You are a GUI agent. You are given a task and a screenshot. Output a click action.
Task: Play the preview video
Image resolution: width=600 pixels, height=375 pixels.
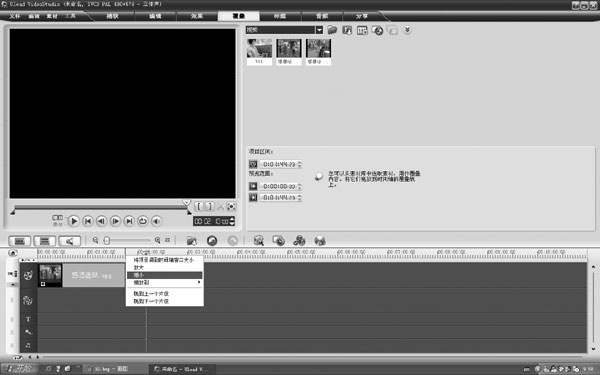click(73, 221)
